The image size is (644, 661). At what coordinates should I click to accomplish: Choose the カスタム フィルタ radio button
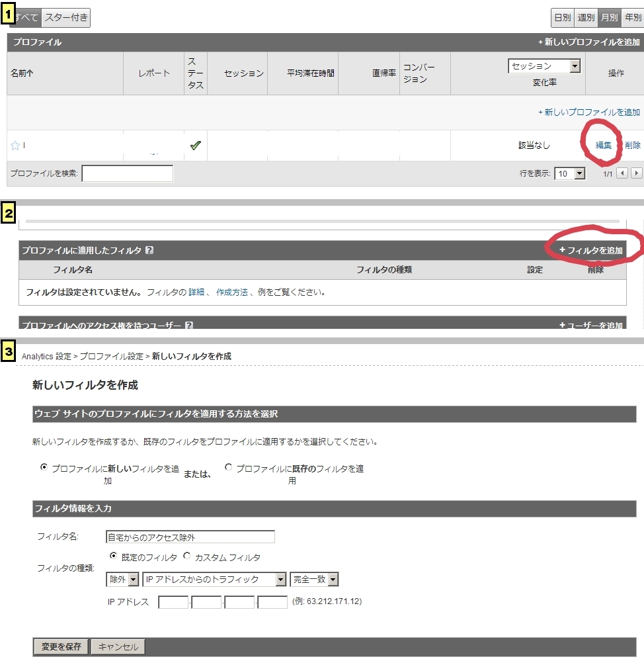click(x=187, y=556)
